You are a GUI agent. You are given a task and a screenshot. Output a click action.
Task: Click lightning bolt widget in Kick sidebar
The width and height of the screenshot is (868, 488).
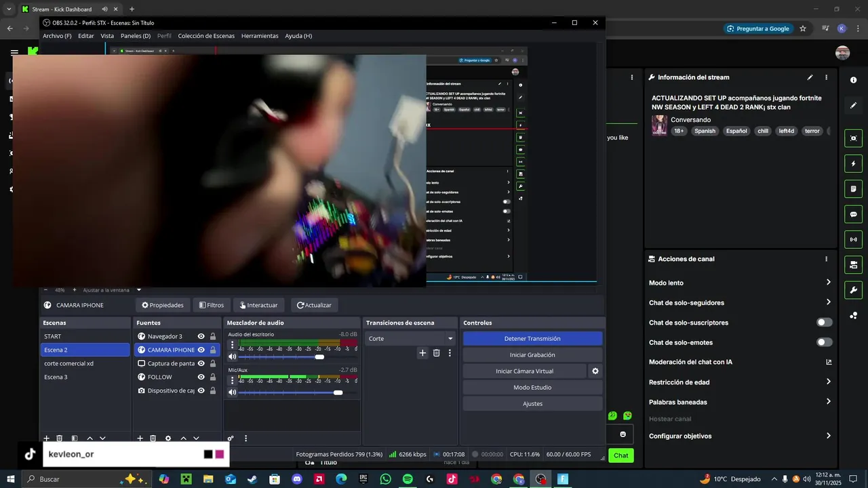point(853,163)
